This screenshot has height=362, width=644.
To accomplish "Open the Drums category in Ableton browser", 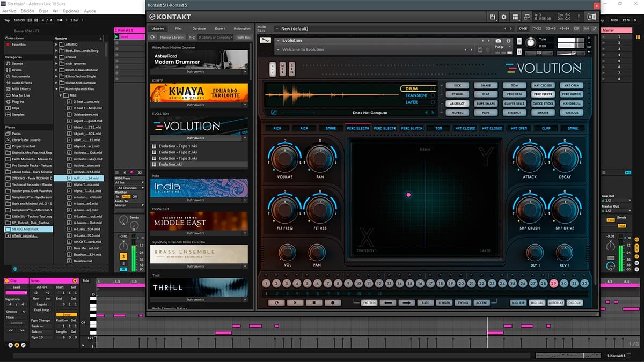I will (x=17, y=70).
